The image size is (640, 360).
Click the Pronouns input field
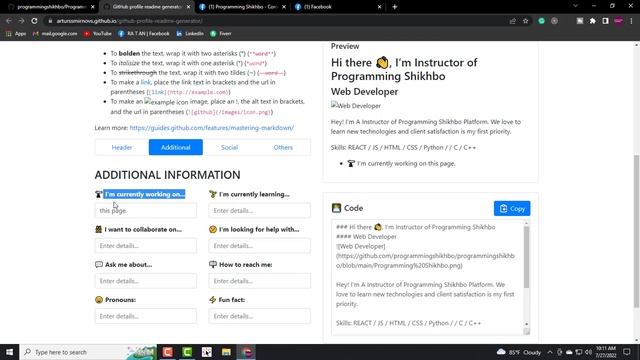pyautogui.click(x=146, y=316)
